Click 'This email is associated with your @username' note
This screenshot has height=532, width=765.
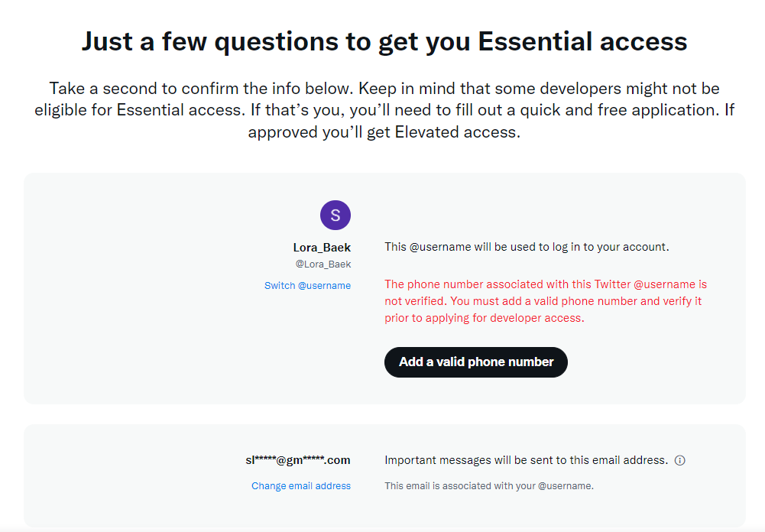(x=489, y=486)
